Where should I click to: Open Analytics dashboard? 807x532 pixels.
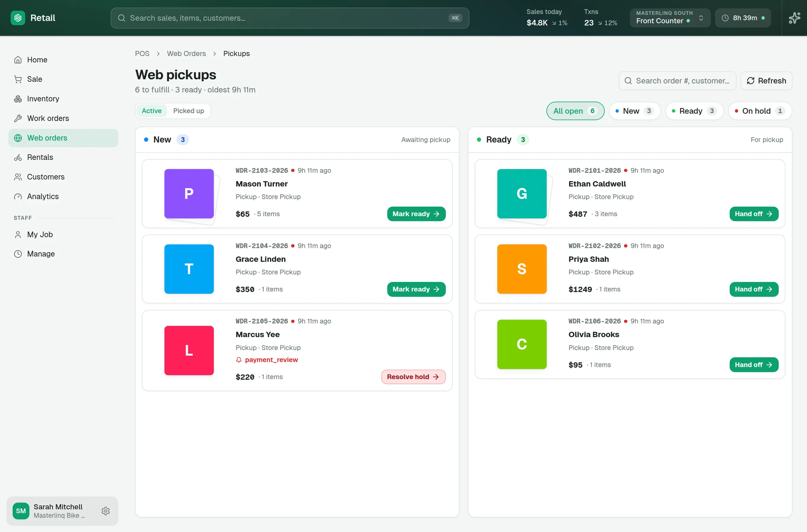63,197
